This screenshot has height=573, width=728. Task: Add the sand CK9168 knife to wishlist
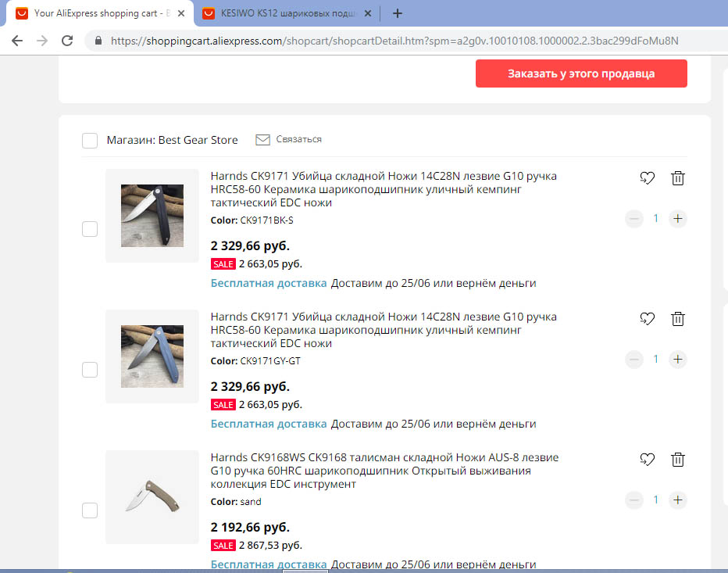[648, 460]
